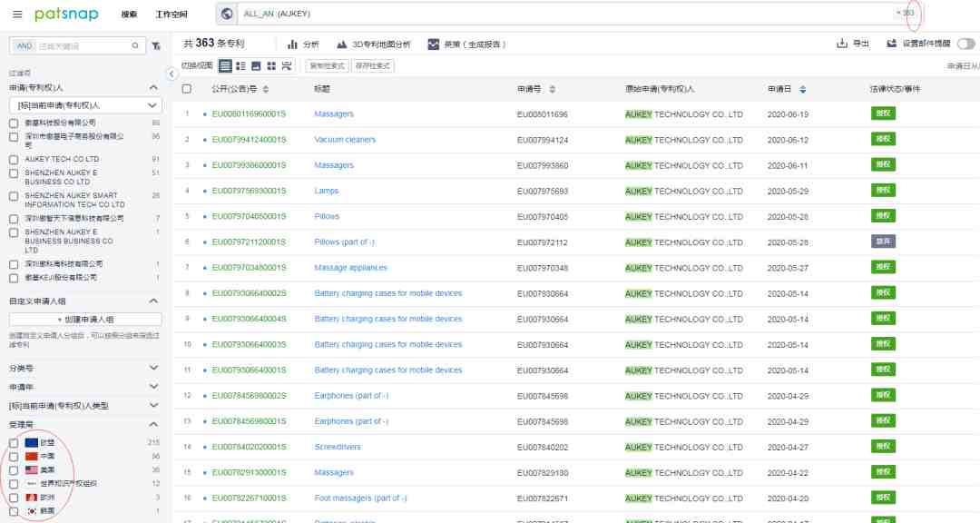This screenshot has height=523, width=980.
Task: Check the WIPO office checkbox
Action: pos(14,484)
